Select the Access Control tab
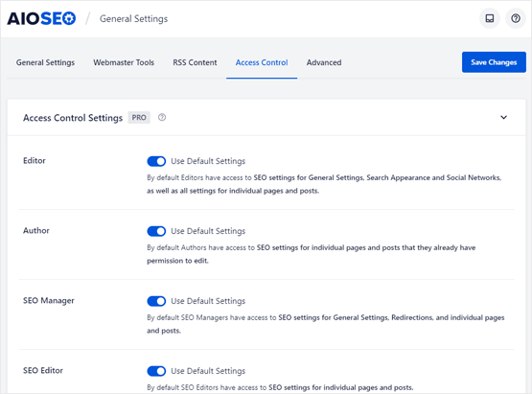 pyautogui.click(x=262, y=62)
